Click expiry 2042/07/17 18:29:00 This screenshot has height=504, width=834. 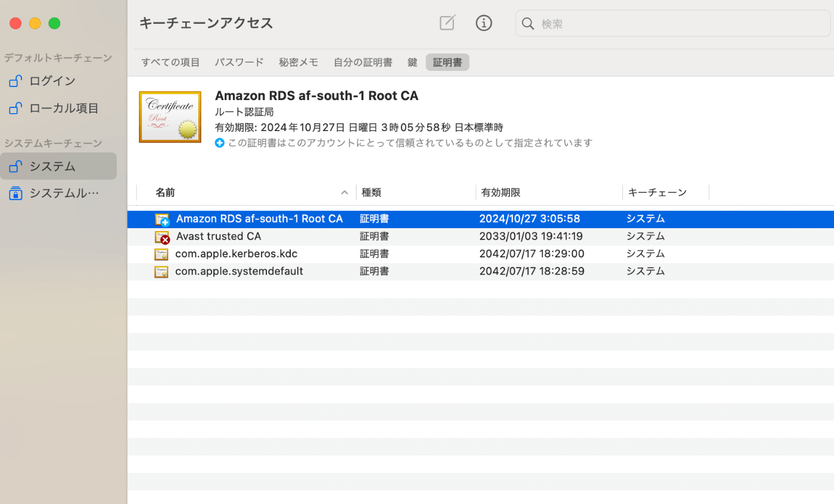(531, 254)
